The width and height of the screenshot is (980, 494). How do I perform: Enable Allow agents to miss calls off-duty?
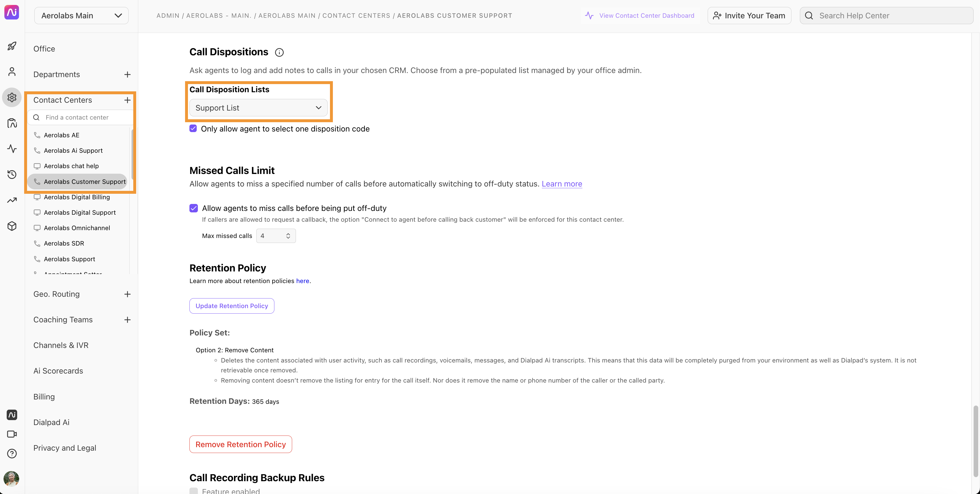pos(193,209)
